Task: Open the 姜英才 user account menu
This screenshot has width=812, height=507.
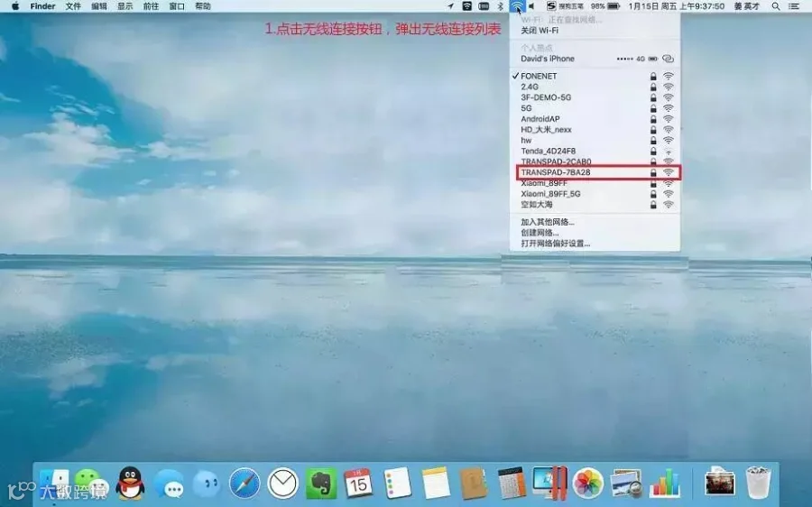Action: pos(747,6)
